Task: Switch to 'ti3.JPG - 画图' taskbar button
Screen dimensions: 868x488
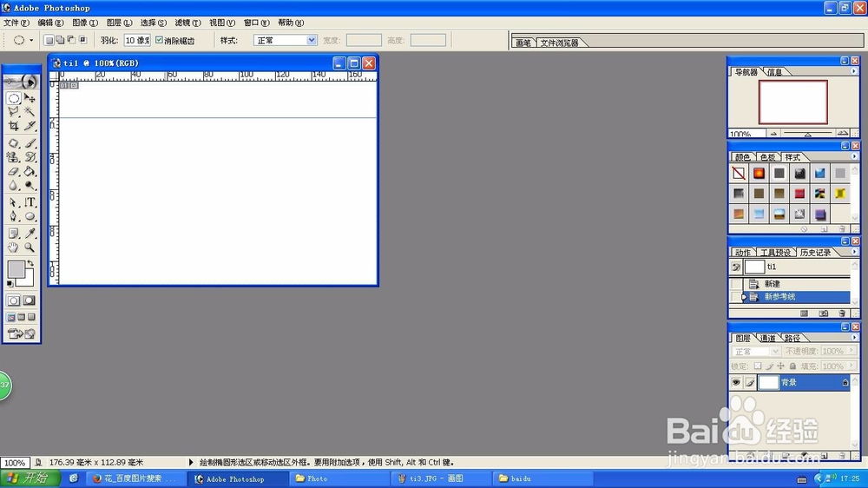Action: pyautogui.click(x=441, y=478)
